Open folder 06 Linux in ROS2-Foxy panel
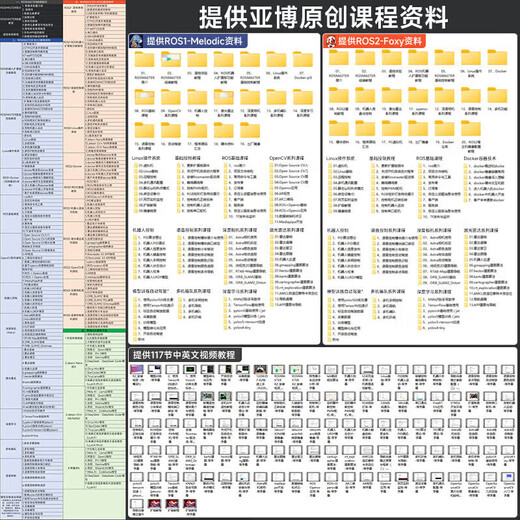 [471, 57]
